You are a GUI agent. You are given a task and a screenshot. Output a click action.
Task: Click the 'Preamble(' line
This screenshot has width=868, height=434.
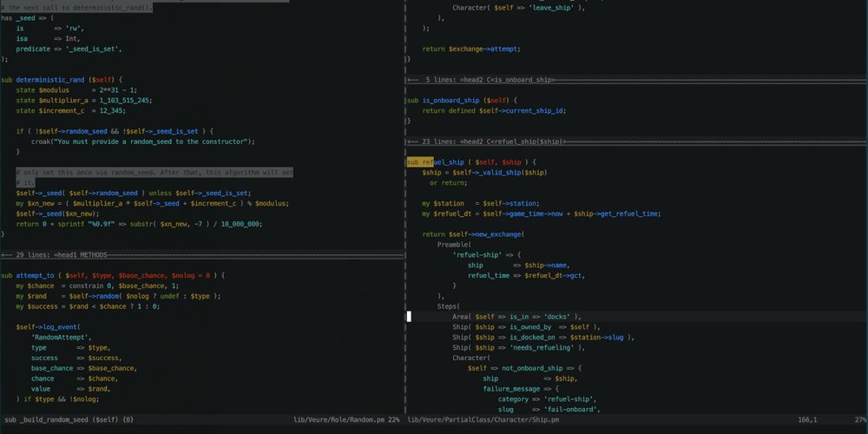click(x=455, y=245)
